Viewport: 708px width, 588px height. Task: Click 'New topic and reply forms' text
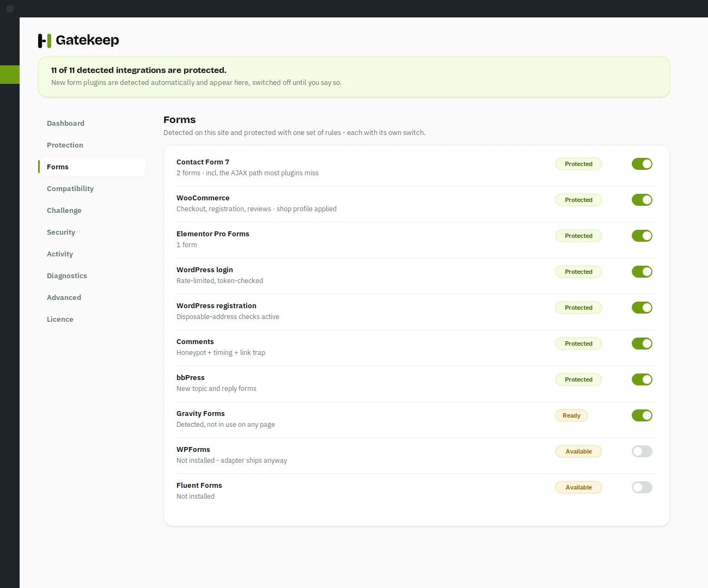tap(216, 389)
